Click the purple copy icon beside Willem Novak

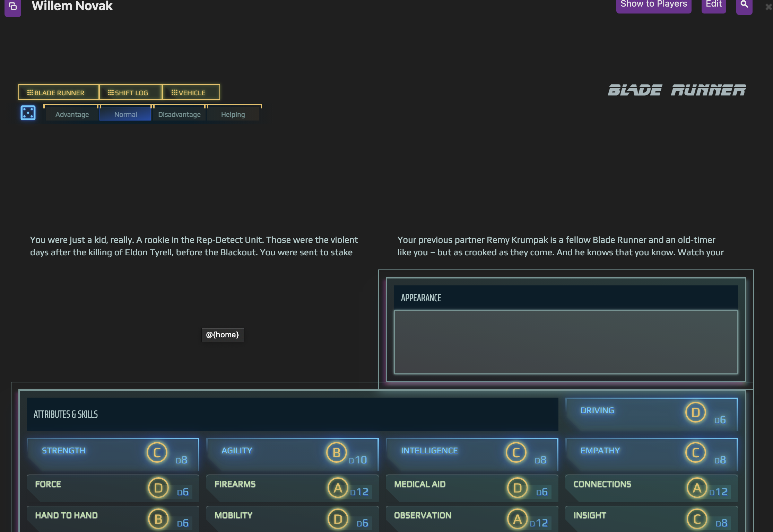pos(13,6)
